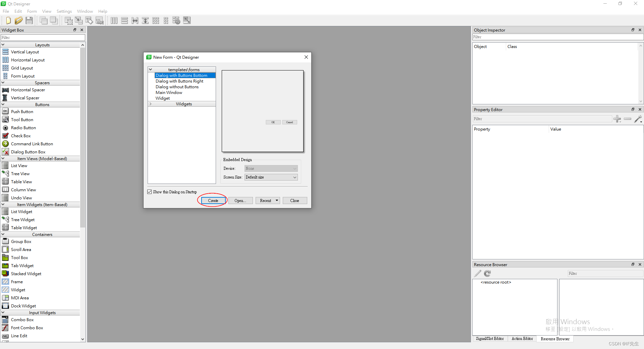644x349 pixels.
Task: Expand the Widgets tree group
Action: point(151,104)
